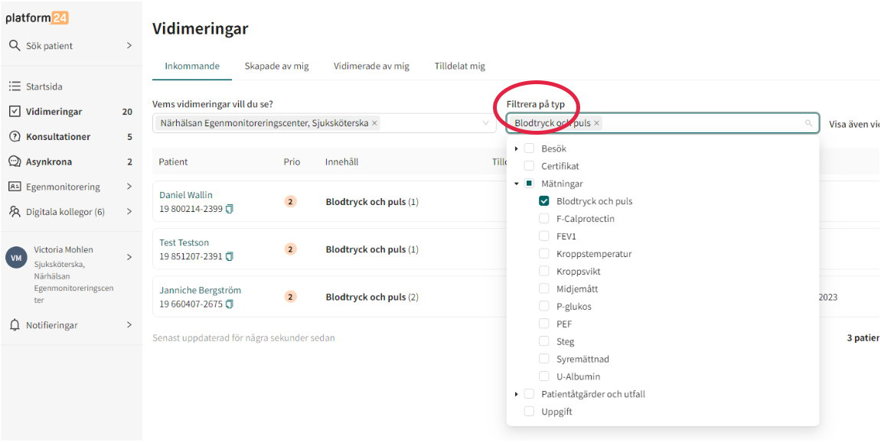Viewport: 880px width, 443px height.
Task: Enable the P-glukos checkbox
Action: click(544, 306)
